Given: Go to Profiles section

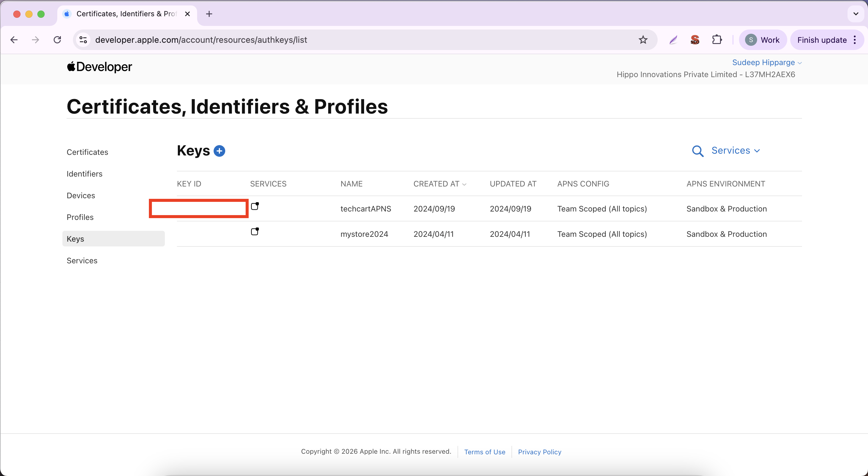Looking at the screenshot, I should (80, 217).
